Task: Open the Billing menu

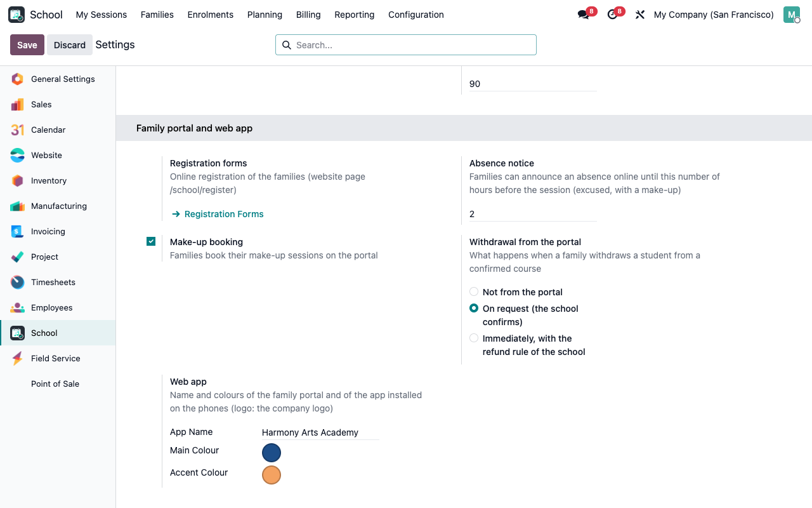Action: pyautogui.click(x=308, y=15)
